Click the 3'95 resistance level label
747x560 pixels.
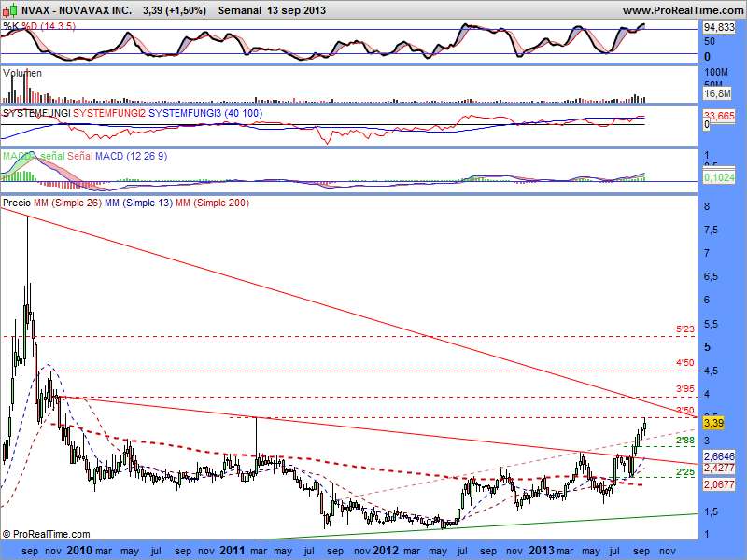[685, 389]
